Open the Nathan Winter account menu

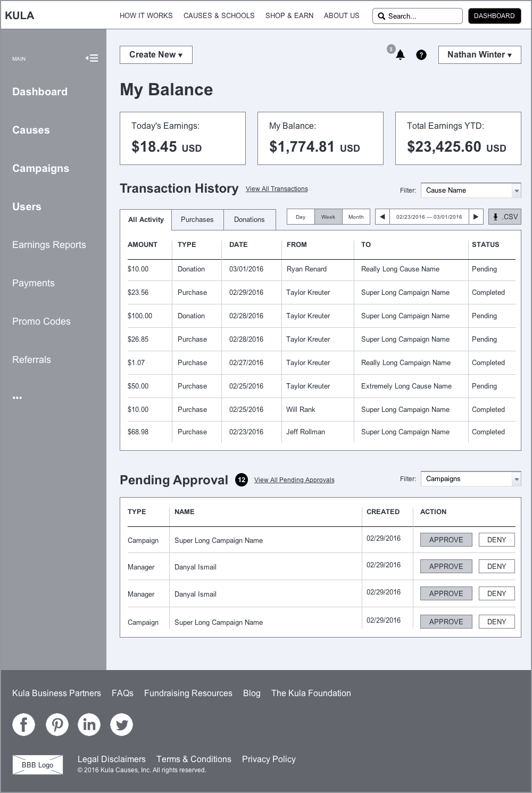coord(479,55)
